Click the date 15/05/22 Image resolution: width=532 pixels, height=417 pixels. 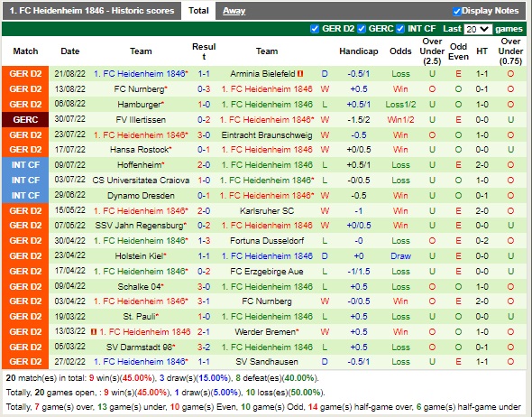click(x=70, y=210)
